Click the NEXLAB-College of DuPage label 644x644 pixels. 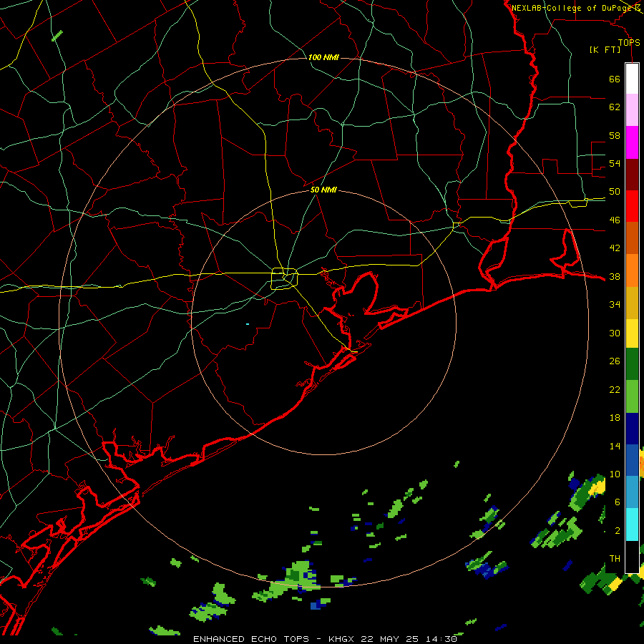pos(571,8)
